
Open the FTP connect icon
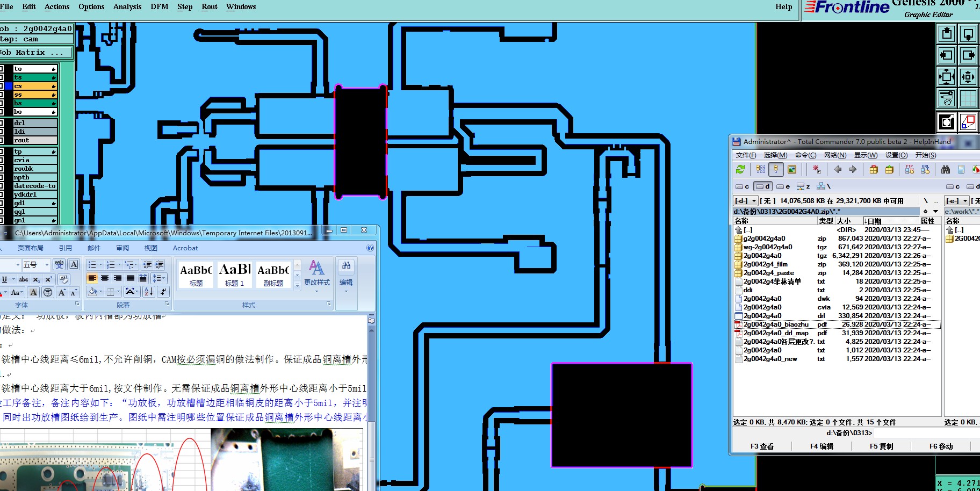[910, 169]
